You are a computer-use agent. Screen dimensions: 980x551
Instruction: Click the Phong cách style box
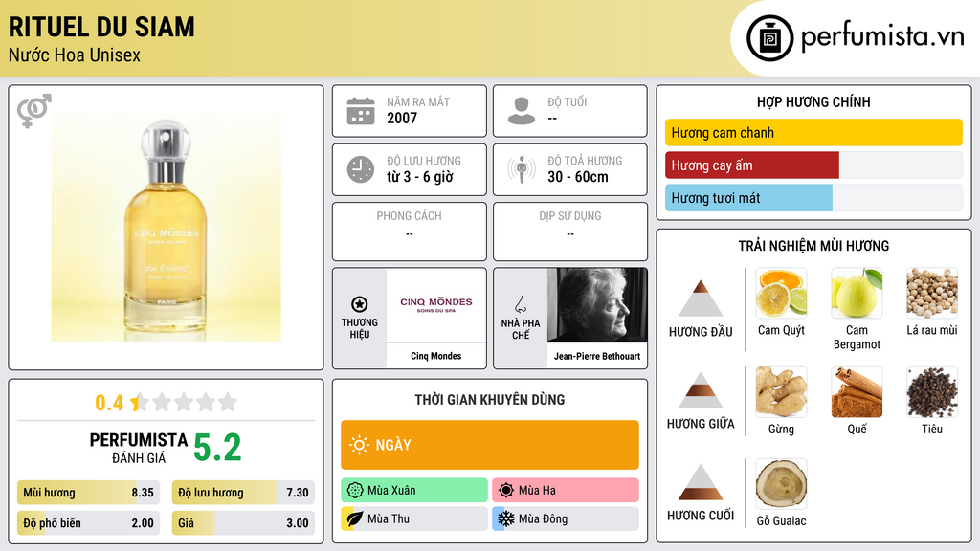[x=410, y=231]
